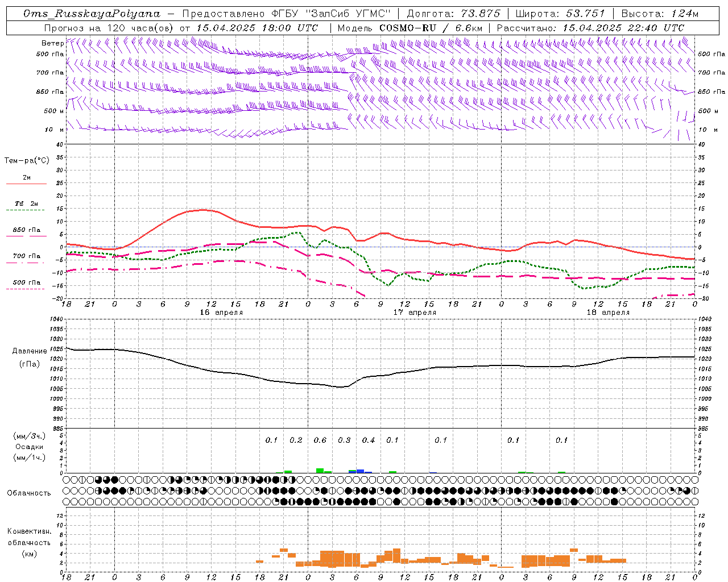Click the longitude value Долгота: 73.875
Image resolution: width=728 pixels, height=582 pixels.
click(454, 14)
